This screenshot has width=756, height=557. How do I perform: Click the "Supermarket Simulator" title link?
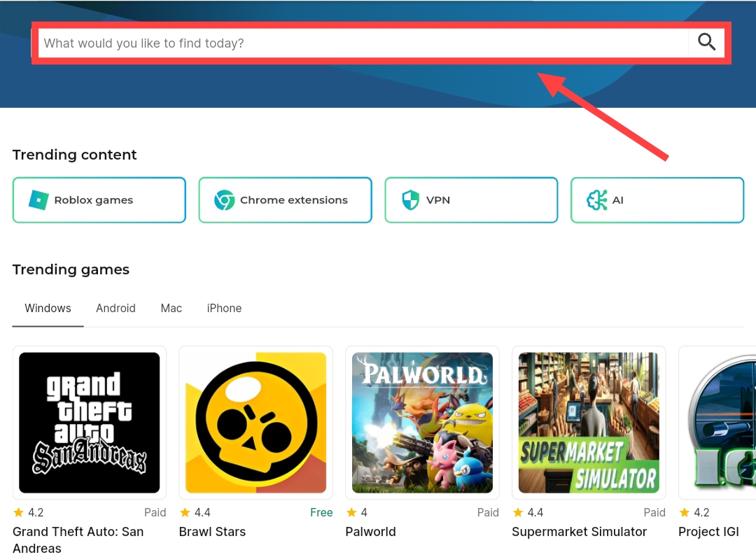click(x=579, y=532)
